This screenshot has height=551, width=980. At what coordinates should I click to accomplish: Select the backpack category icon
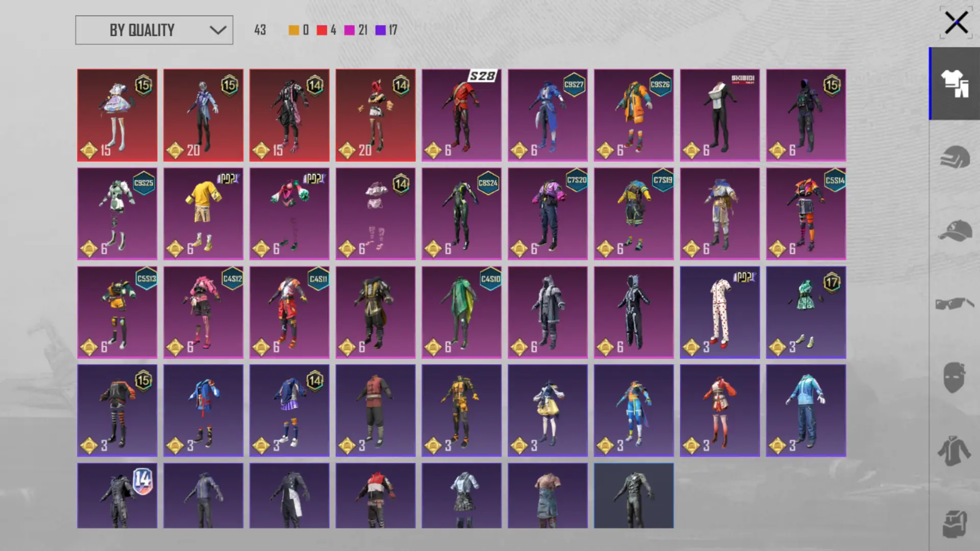tap(954, 523)
